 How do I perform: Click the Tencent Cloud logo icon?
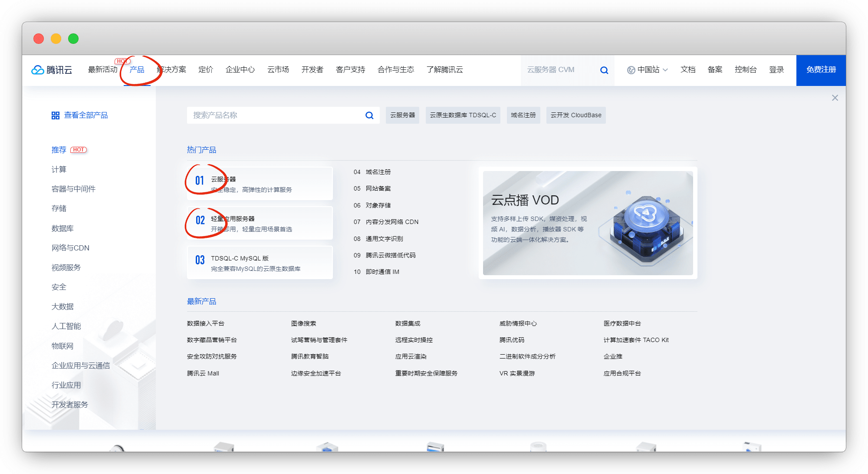coord(38,70)
